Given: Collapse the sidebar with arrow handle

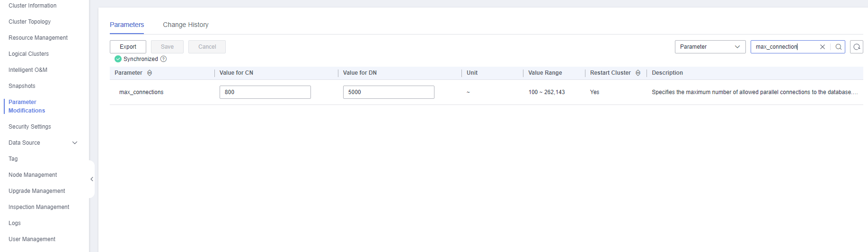Looking at the screenshot, I should pos(92,179).
